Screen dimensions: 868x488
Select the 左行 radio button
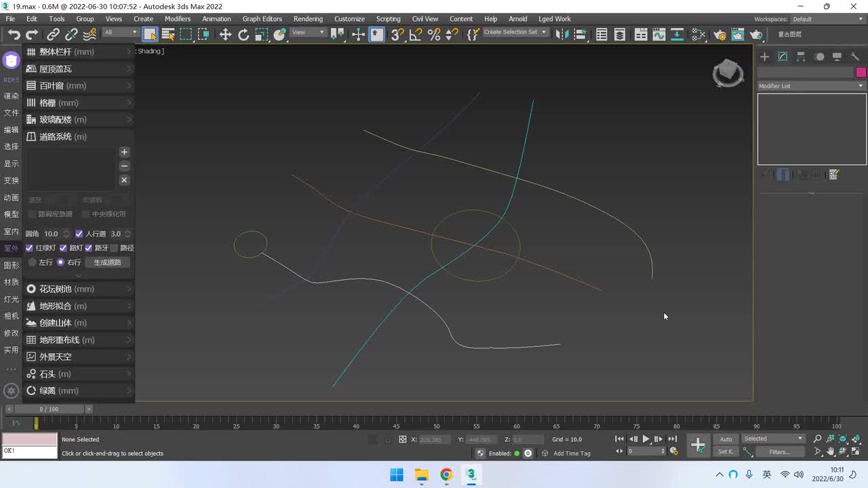coord(32,262)
